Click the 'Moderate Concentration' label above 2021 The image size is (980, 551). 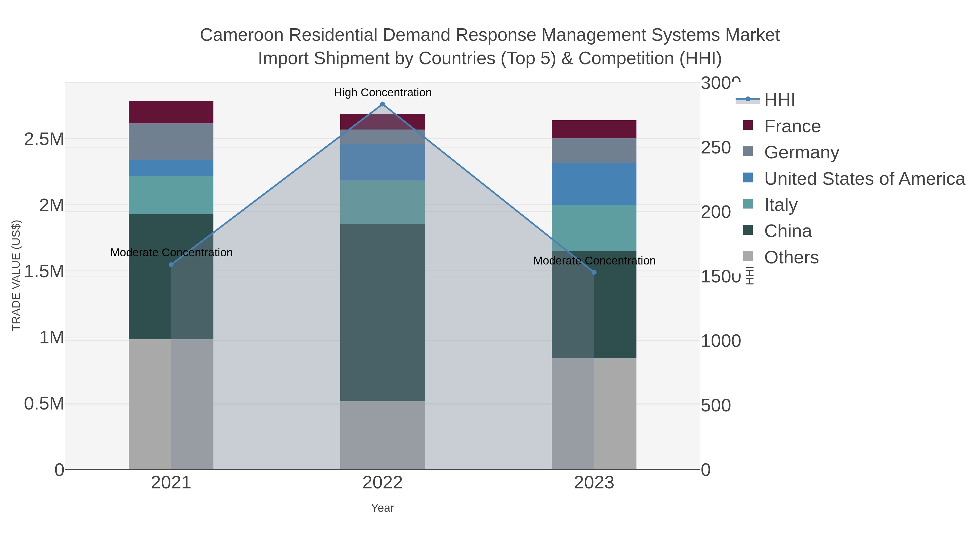point(171,253)
